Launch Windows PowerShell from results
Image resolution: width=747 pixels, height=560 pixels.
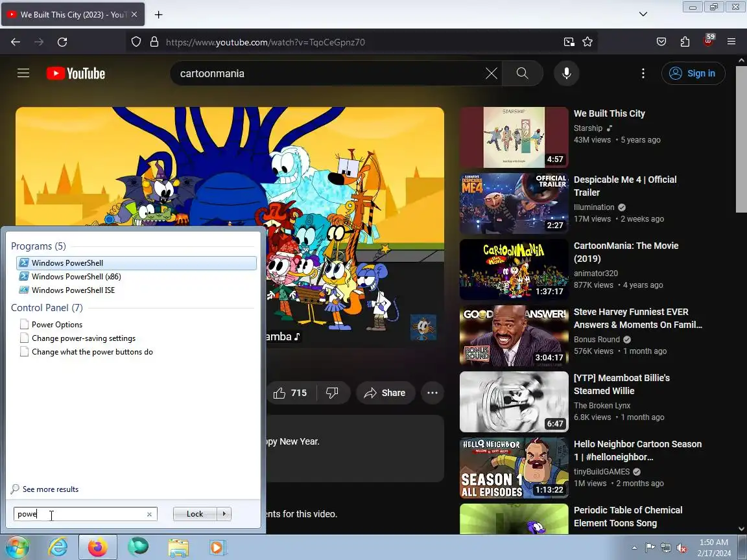point(136,263)
